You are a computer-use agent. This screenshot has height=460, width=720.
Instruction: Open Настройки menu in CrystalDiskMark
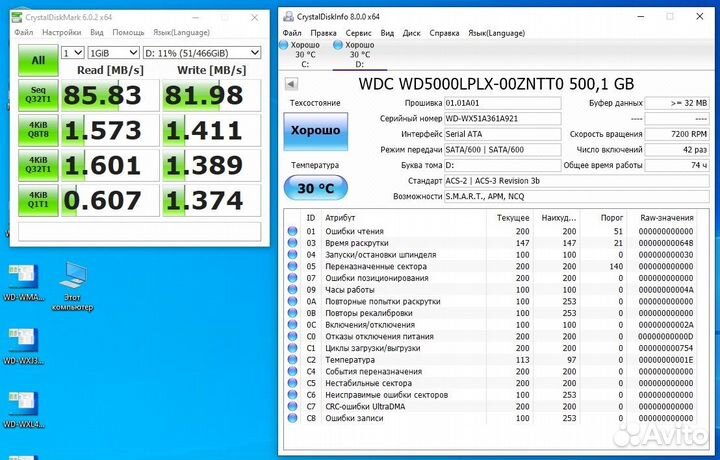click(x=62, y=33)
